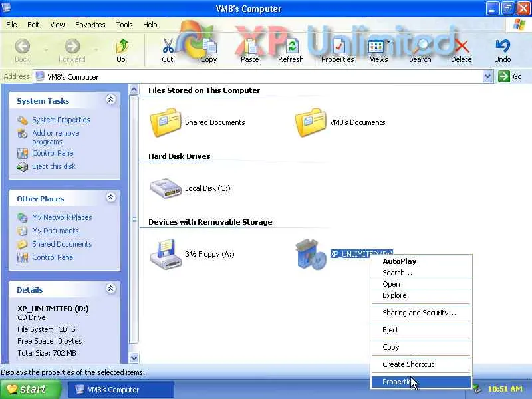
Task: Click the Back toolbar button
Action: pyautogui.click(x=23, y=51)
